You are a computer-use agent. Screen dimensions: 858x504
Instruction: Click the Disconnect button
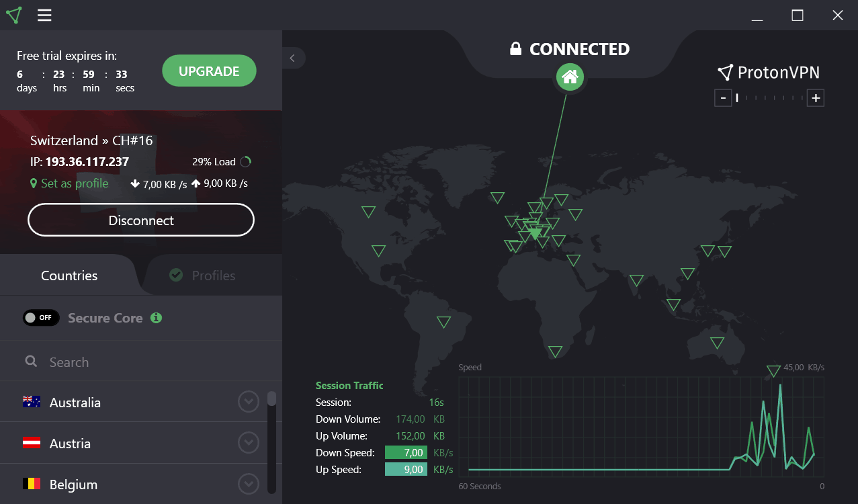pyautogui.click(x=141, y=220)
